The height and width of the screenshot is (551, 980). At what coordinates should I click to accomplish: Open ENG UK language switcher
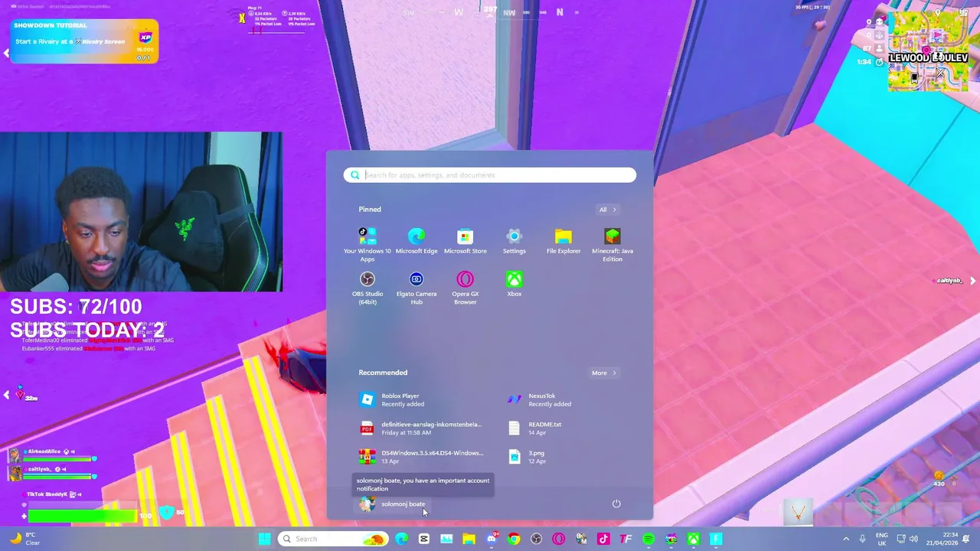[882, 539]
